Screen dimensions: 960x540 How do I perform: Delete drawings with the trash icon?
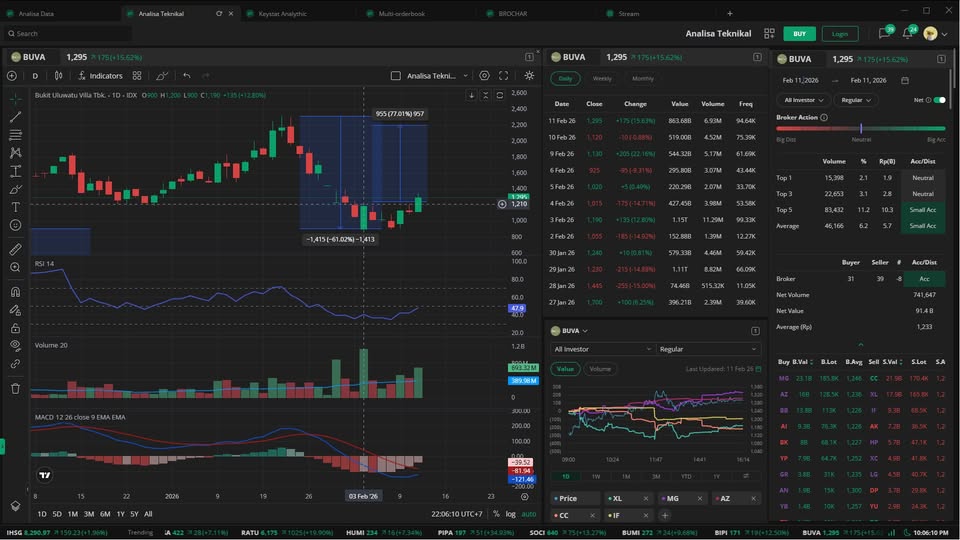pos(15,388)
